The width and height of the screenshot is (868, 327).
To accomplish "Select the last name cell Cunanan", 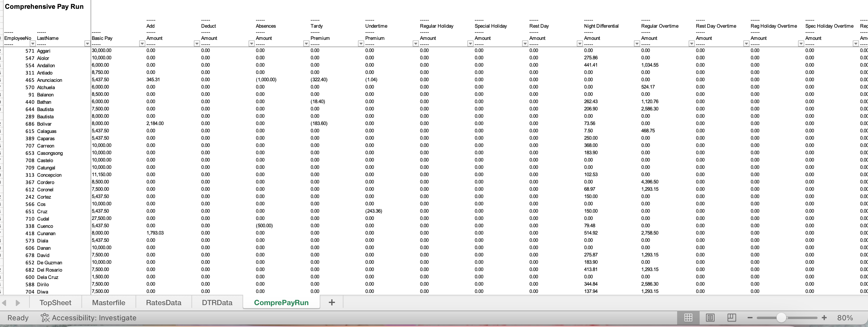I will coord(46,233).
